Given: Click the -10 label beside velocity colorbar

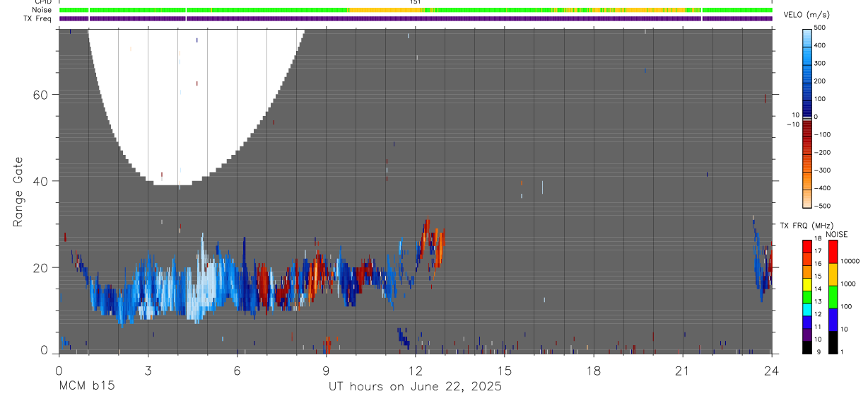Looking at the screenshot, I should (x=792, y=124).
